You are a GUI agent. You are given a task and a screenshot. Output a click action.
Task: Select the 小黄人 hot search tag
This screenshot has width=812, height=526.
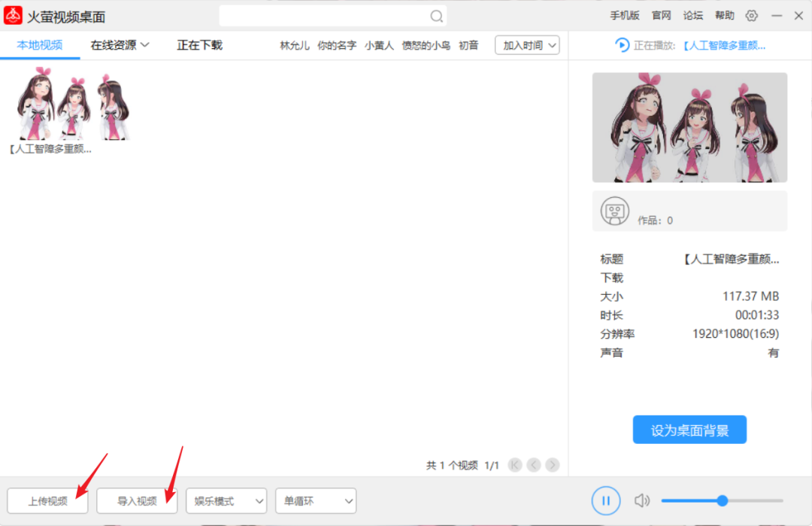pos(379,46)
